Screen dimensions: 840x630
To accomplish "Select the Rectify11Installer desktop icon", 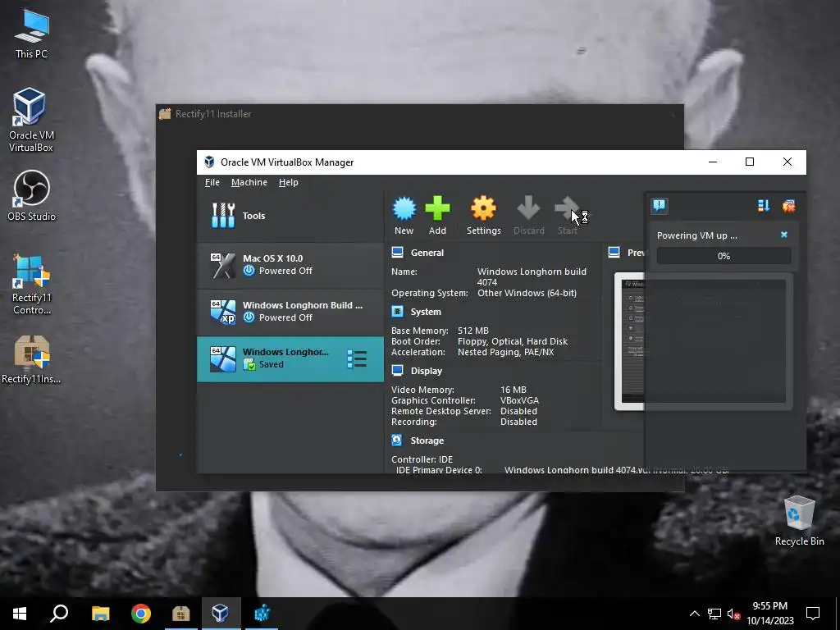I will (31, 359).
